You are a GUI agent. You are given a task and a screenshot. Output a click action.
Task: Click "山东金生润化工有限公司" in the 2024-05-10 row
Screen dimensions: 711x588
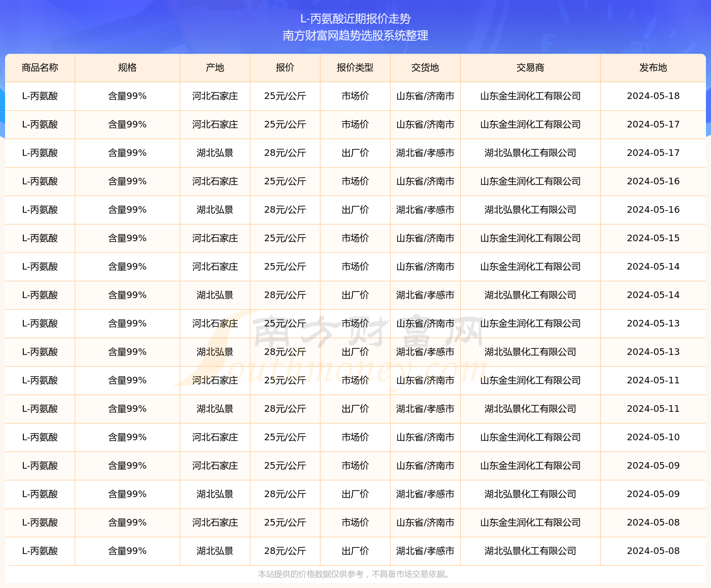[530, 437]
